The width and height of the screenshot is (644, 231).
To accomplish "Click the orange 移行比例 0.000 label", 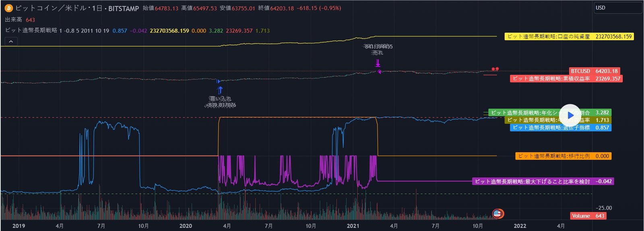I will (x=563, y=156).
